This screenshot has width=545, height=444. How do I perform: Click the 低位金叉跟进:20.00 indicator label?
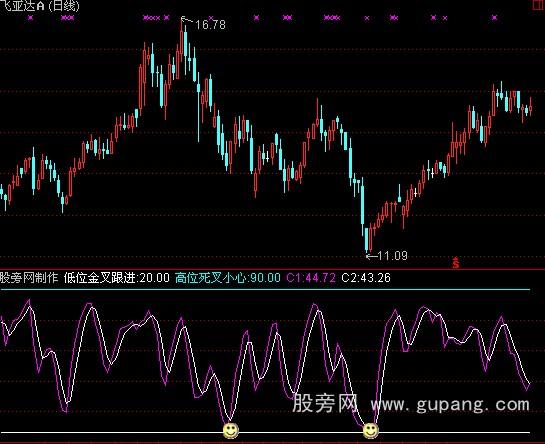(x=117, y=278)
